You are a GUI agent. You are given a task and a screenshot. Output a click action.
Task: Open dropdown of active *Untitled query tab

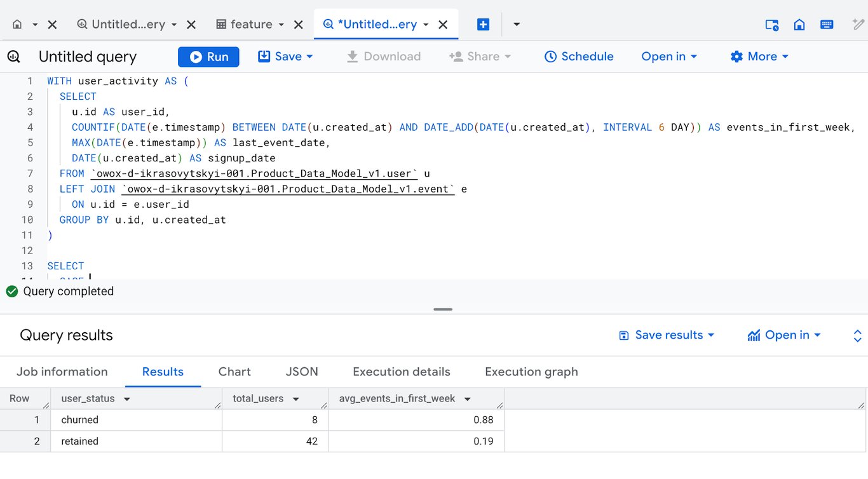click(x=426, y=25)
